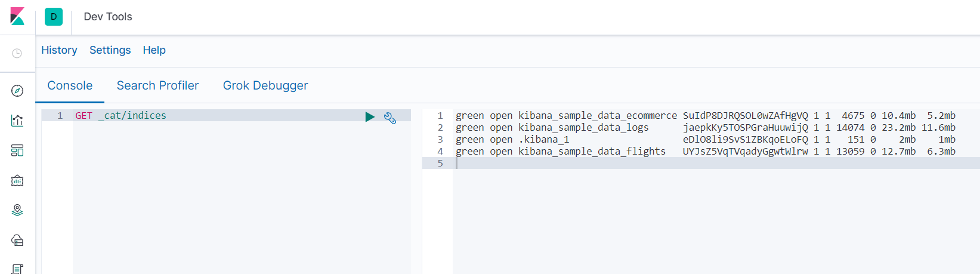This screenshot has height=274, width=980.
Task: Open Canvas icon in sidebar
Action: (17, 180)
